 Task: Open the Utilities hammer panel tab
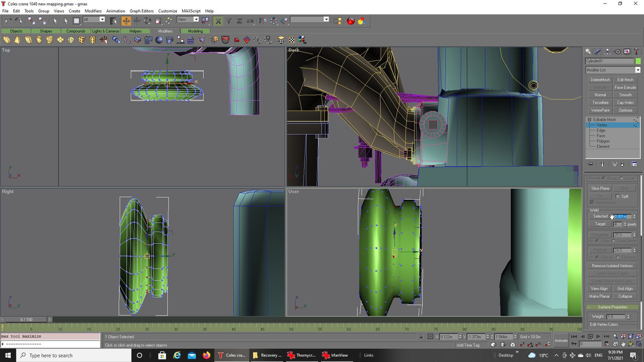click(636, 51)
